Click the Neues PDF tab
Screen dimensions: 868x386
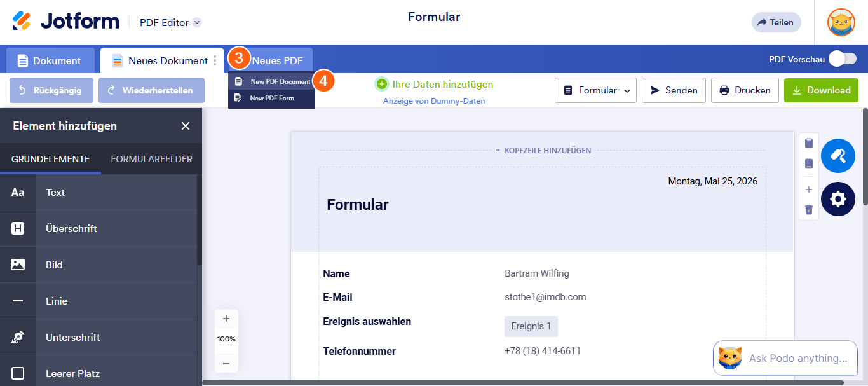pyautogui.click(x=277, y=61)
